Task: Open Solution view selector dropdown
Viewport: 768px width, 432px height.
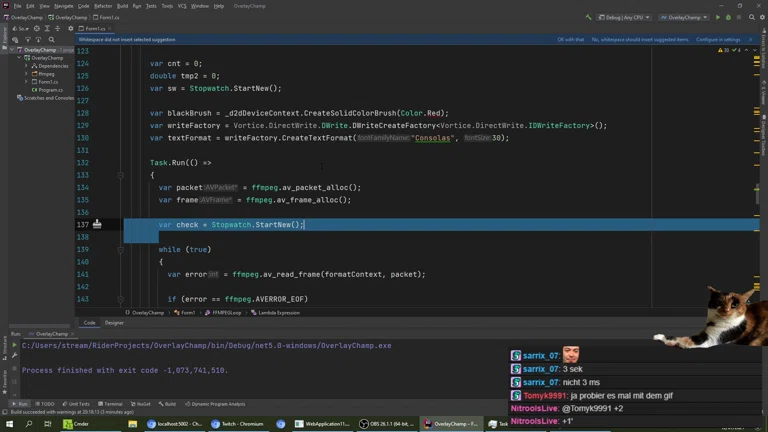Action: click(x=21, y=28)
